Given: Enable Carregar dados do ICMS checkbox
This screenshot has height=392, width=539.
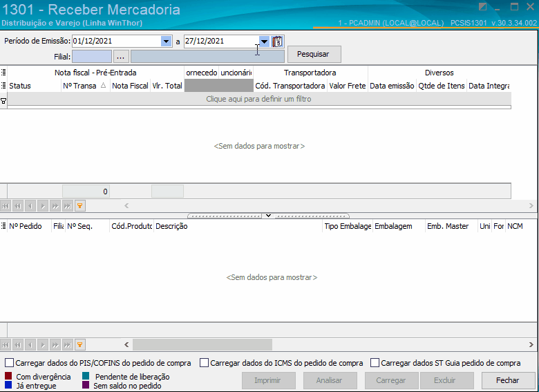Looking at the screenshot, I should [204, 363].
